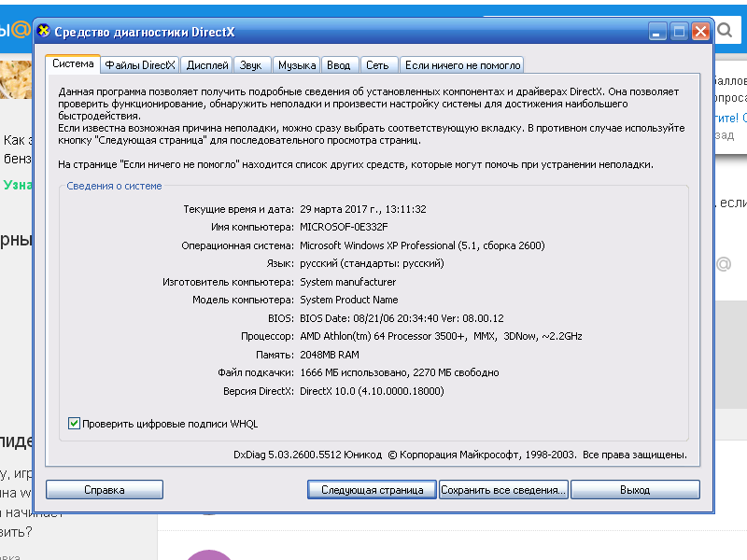Click the search magnifier in the browser behind
747x560 pixels.
[x=725, y=30]
